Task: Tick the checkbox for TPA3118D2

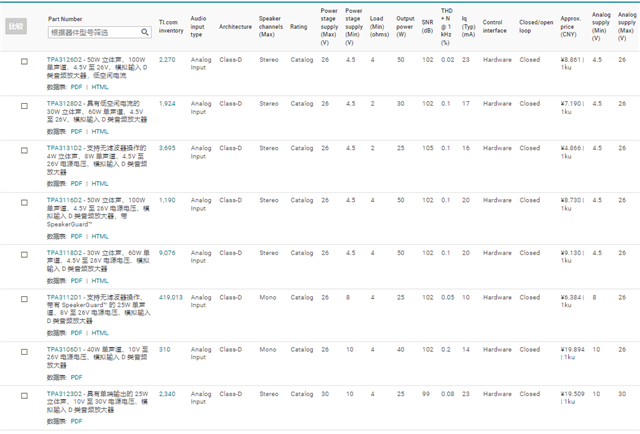Action: coord(24,255)
